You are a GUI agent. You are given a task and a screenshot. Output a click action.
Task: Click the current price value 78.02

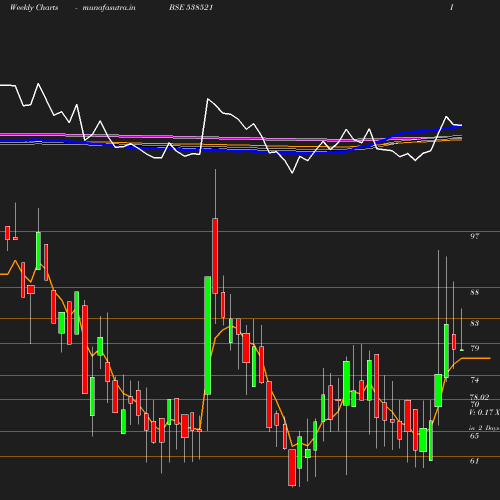pyautogui.click(x=479, y=397)
